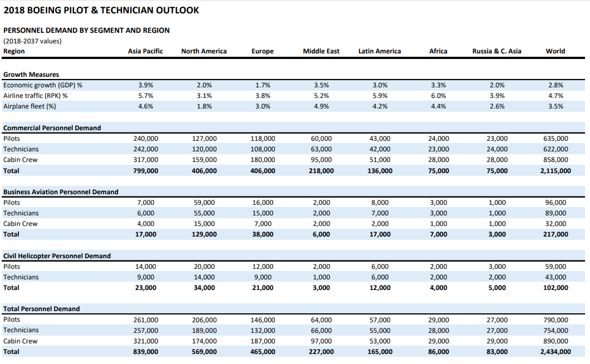Click business aviation pilots North America '59,000'
The image size is (590, 364).
tap(204, 203)
